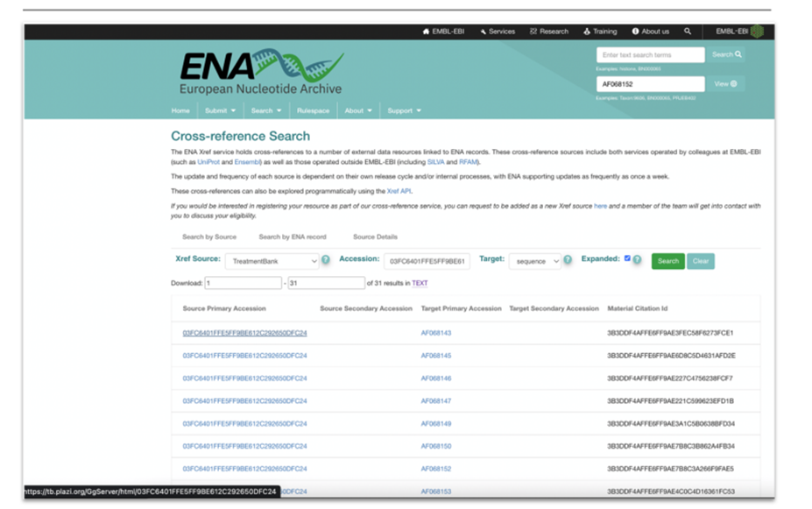The height and width of the screenshot is (509, 812).
Task: Click citation id ending C5B0638BFD34
Action: click(x=671, y=423)
